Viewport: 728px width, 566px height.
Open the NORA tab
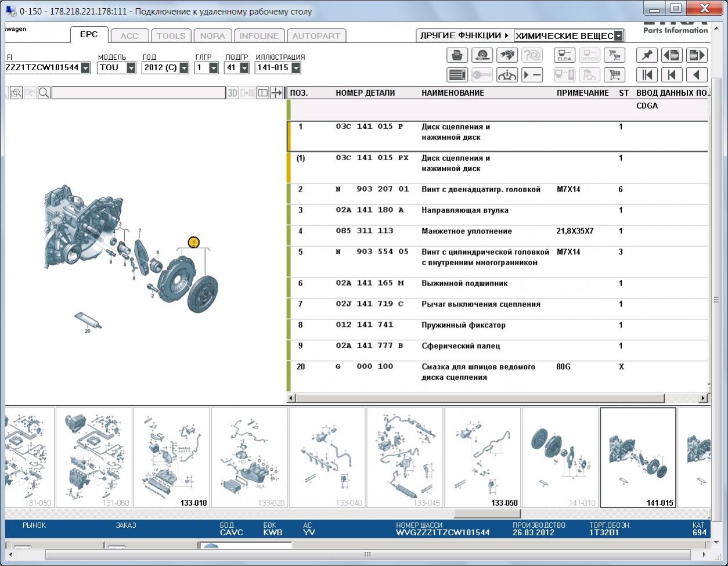click(x=212, y=36)
